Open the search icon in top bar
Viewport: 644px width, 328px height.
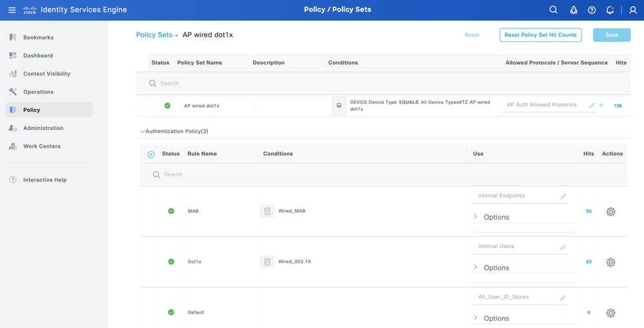coord(553,10)
